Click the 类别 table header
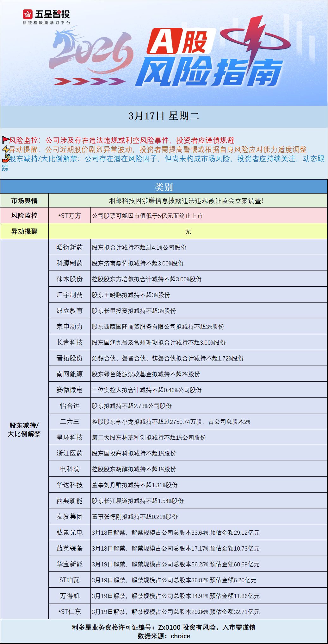328x644 pixels. [164, 187]
